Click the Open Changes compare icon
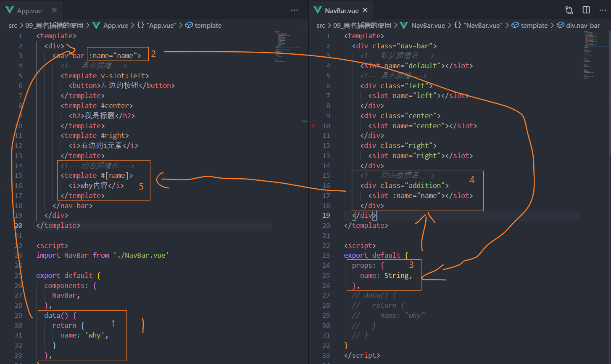 (x=569, y=10)
